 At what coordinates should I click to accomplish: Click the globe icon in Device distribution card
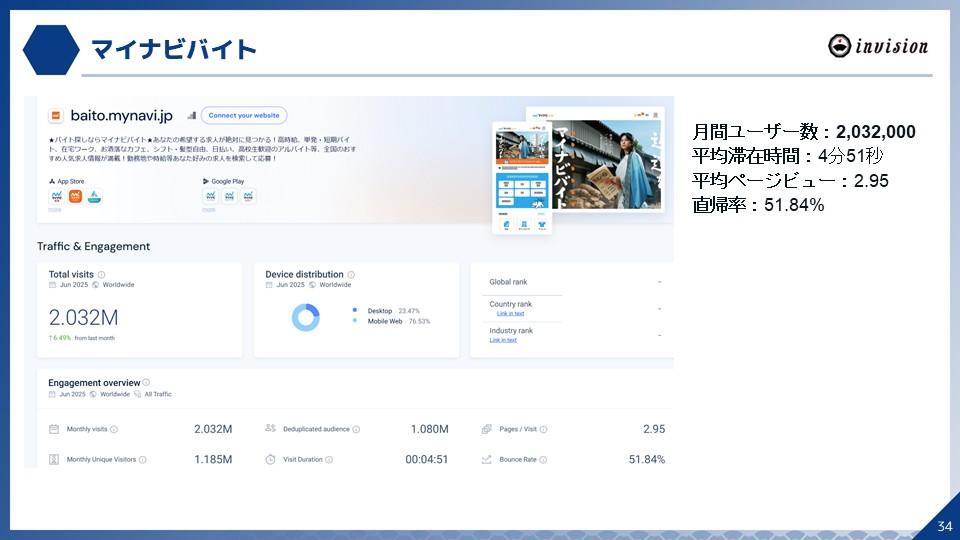312,285
